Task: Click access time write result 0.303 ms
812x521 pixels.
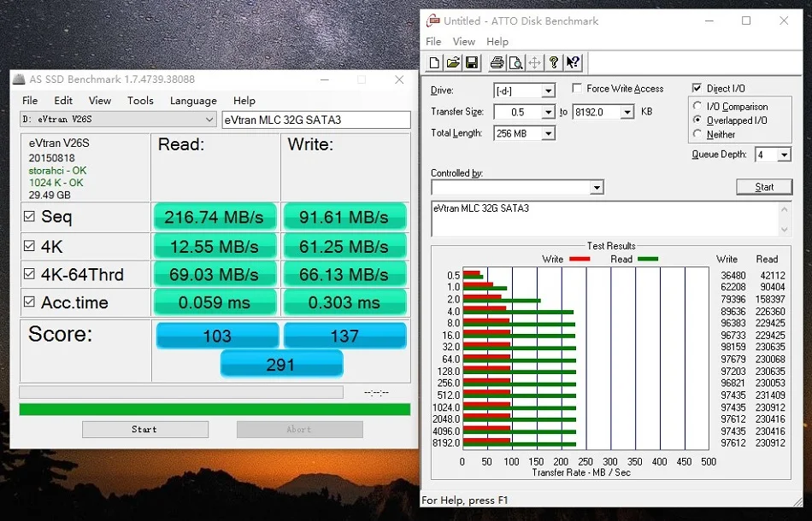Action: coord(344,302)
